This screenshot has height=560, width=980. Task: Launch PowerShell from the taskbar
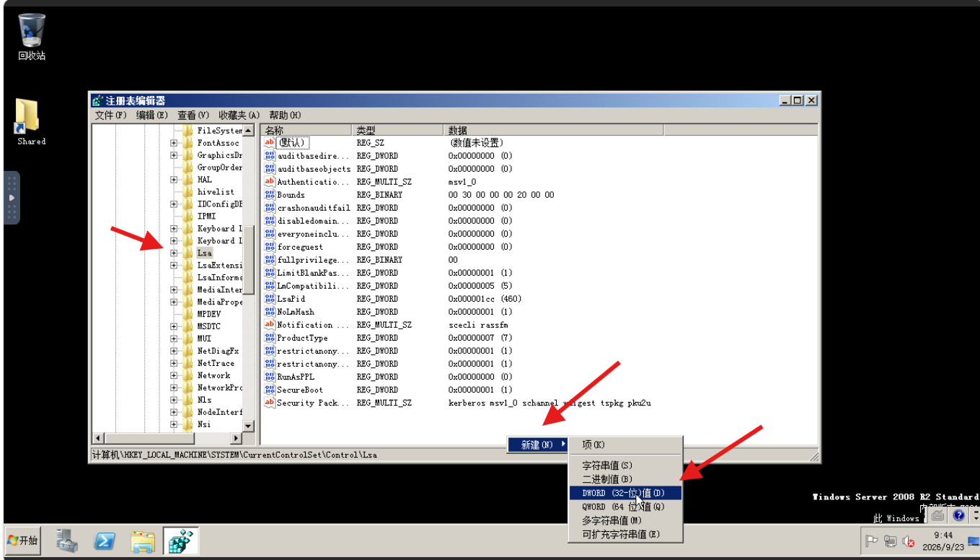[105, 541]
